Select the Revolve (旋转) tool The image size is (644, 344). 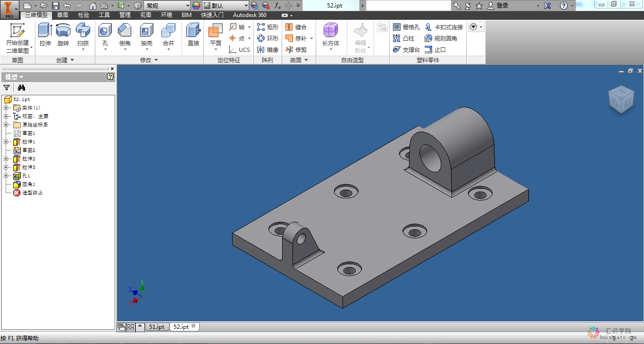click(63, 35)
